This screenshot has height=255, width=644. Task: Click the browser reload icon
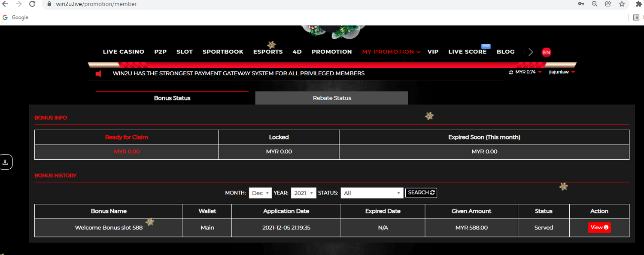point(32,4)
